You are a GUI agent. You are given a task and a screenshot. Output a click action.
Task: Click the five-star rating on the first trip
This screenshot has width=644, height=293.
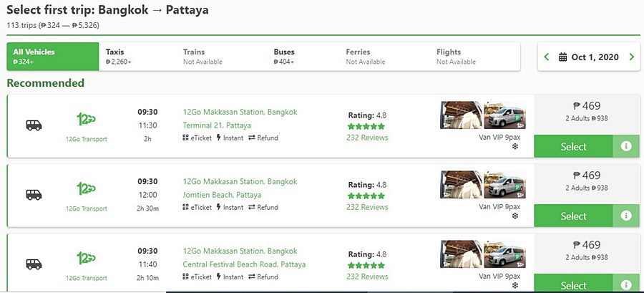coord(366,126)
